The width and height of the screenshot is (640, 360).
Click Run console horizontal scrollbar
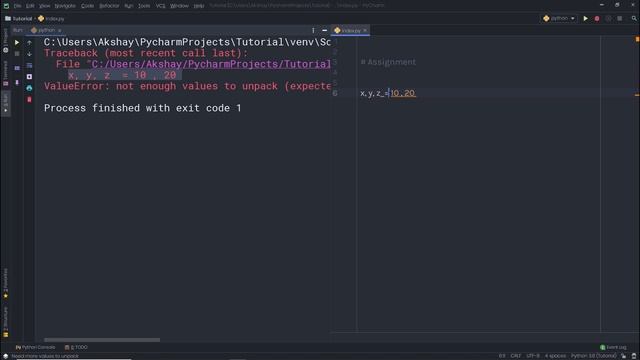[x=102, y=340]
